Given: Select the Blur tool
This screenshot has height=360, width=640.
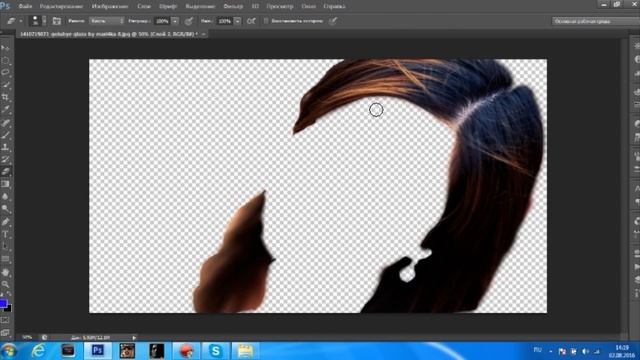Looking at the screenshot, I should click(5, 196).
